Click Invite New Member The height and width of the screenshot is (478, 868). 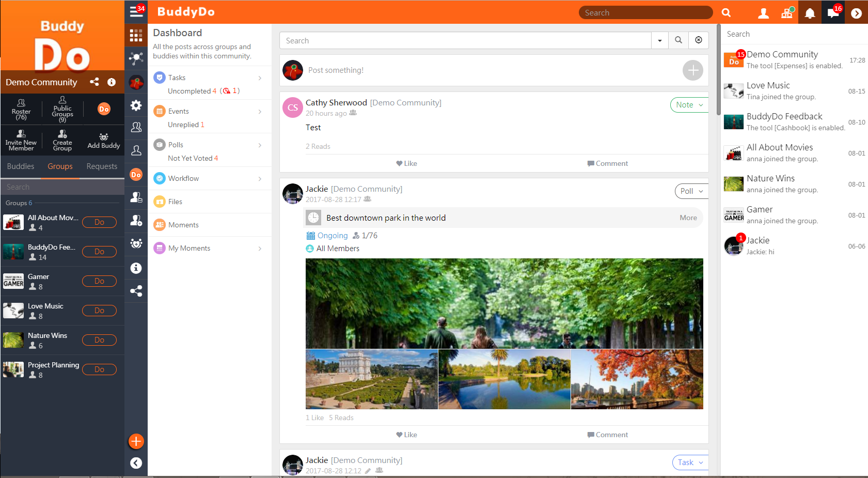21,140
